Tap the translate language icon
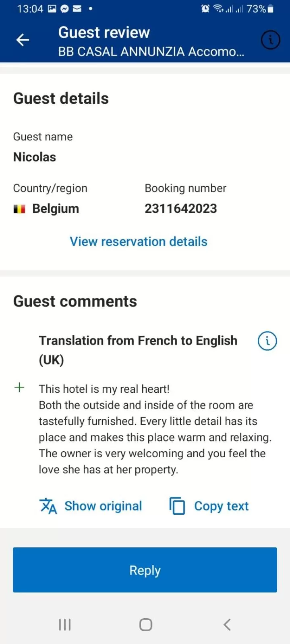This screenshot has width=290, height=644. click(48, 506)
